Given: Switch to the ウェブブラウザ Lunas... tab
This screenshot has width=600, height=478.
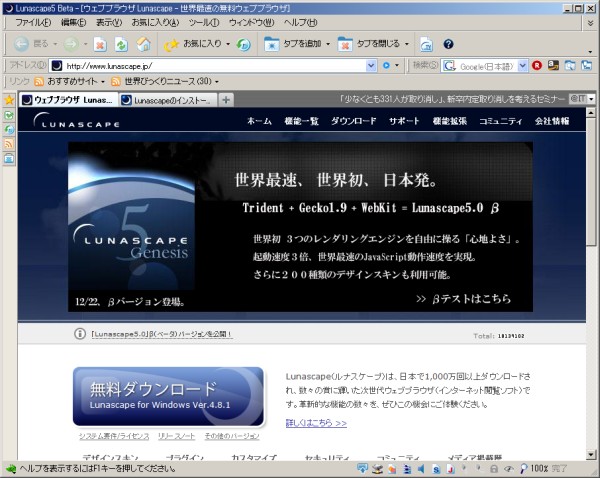Looking at the screenshot, I should click(68, 100).
